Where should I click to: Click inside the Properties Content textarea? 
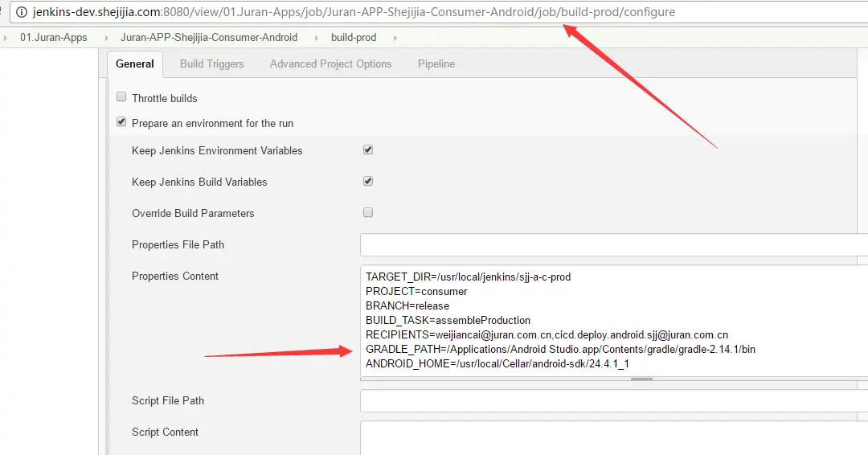pyautogui.click(x=614, y=321)
